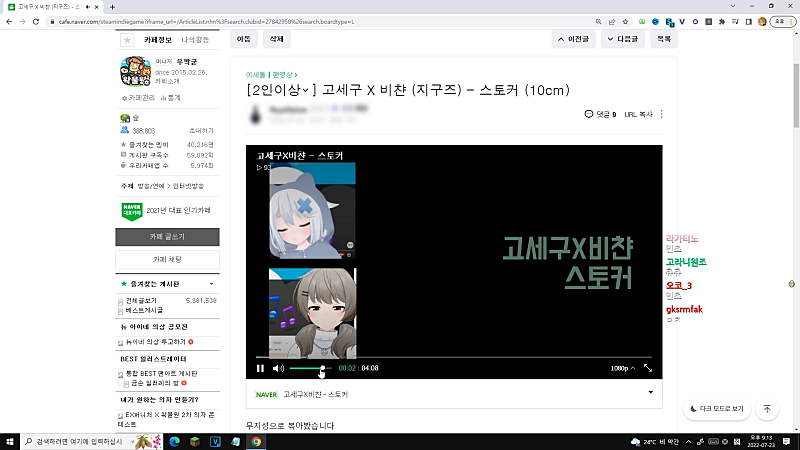This screenshot has width=800, height=450.
Task: Click the 삭제 delete button
Action: point(277,39)
